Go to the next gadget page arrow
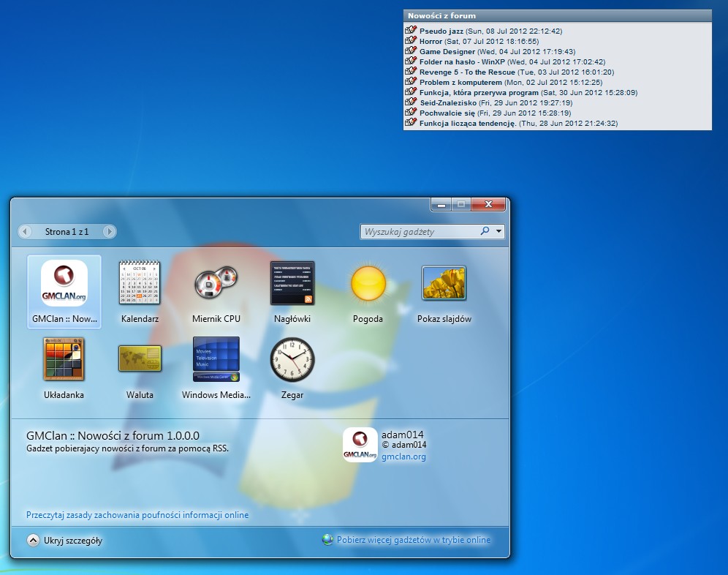Screen dimensions: 728x575 pos(109,232)
